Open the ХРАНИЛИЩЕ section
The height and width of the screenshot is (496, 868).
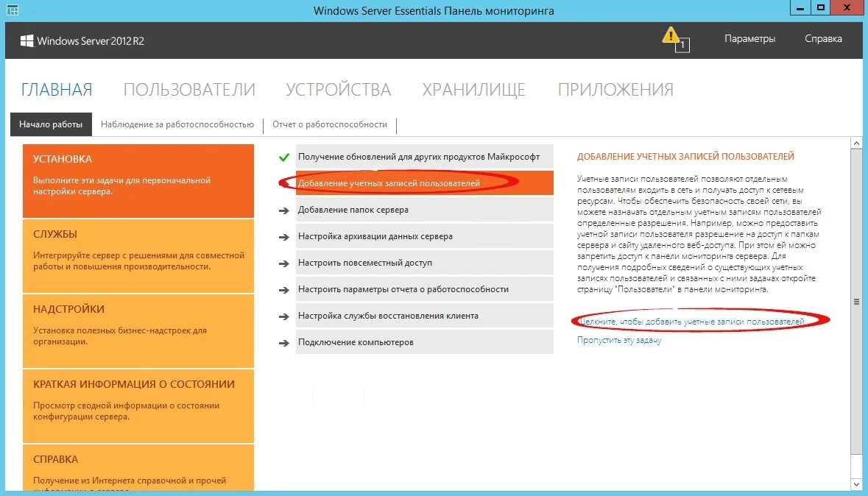(474, 90)
